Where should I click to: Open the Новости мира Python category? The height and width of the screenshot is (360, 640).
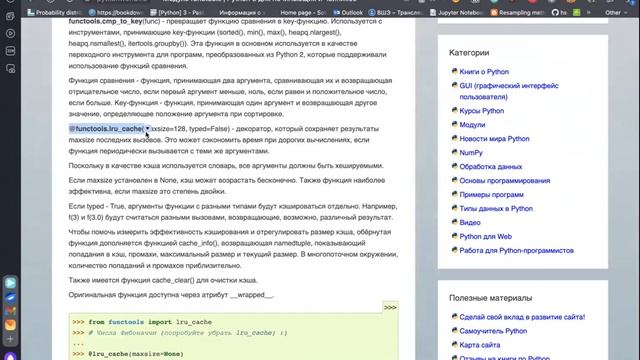pyautogui.click(x=494, y=139)
